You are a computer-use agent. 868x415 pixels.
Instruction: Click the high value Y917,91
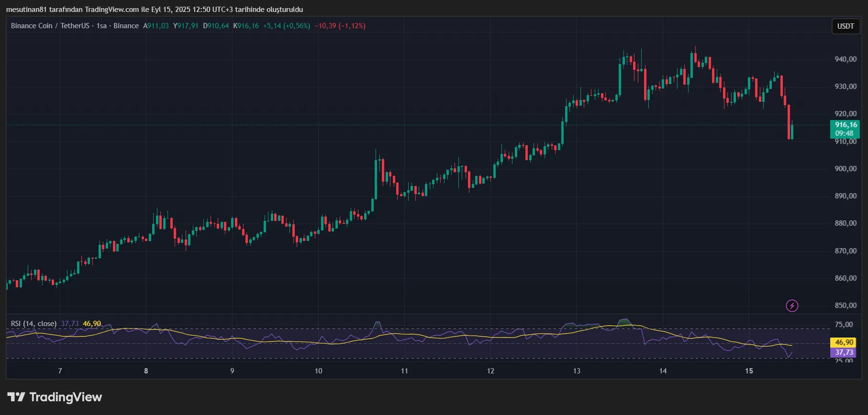tap(186, 26)
